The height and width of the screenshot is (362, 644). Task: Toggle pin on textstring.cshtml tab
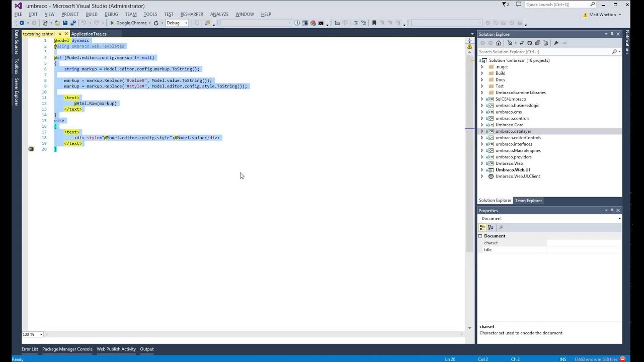59,34
